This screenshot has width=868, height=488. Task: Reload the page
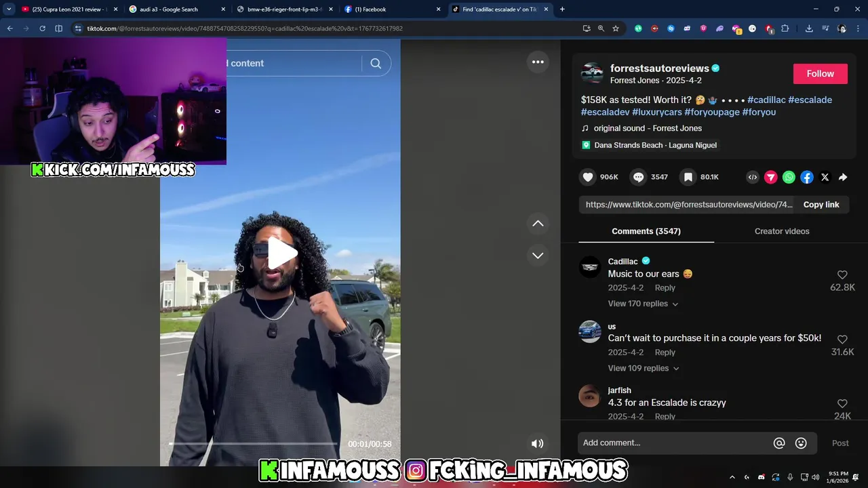pos(42,28)
